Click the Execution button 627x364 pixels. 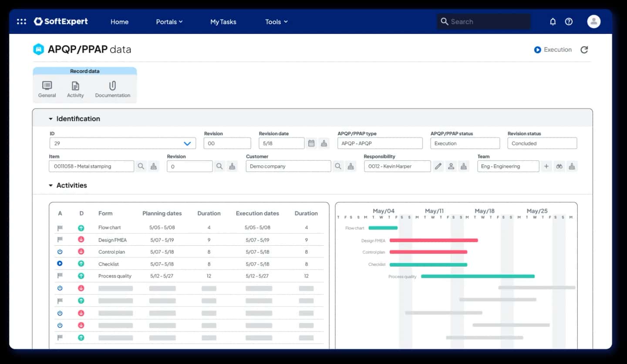(553, 50)
